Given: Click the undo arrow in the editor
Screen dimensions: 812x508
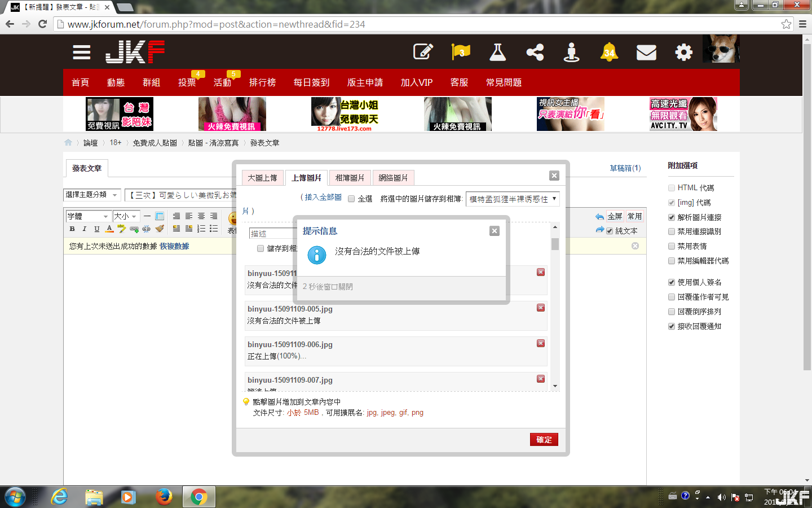Looking at the screenshot, I should [x=599, y=217].
